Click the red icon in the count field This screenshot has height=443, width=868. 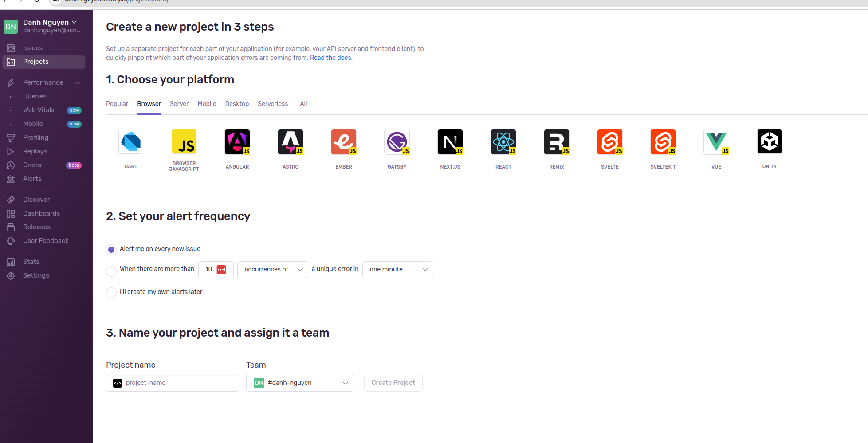[221, 270]
